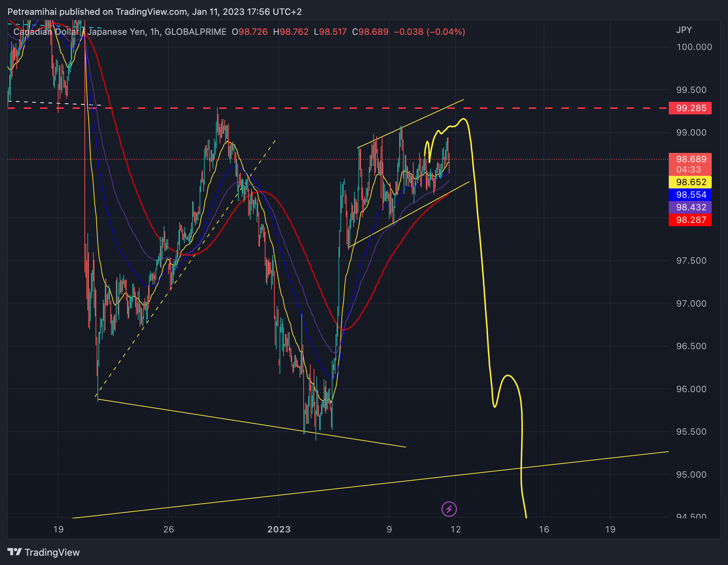Click the close price C98.689 value

click(370, 32)
